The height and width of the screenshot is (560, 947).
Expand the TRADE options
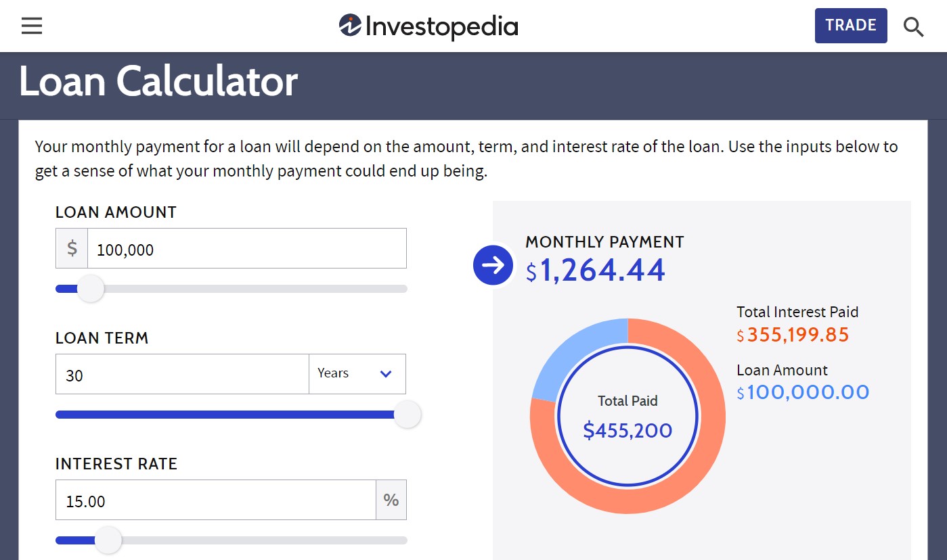(851, 24)
